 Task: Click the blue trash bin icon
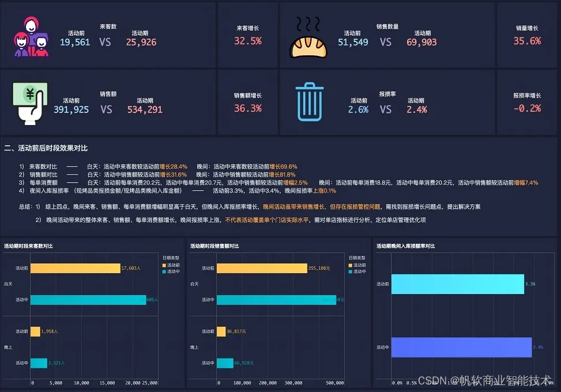(x=310, y=101)
